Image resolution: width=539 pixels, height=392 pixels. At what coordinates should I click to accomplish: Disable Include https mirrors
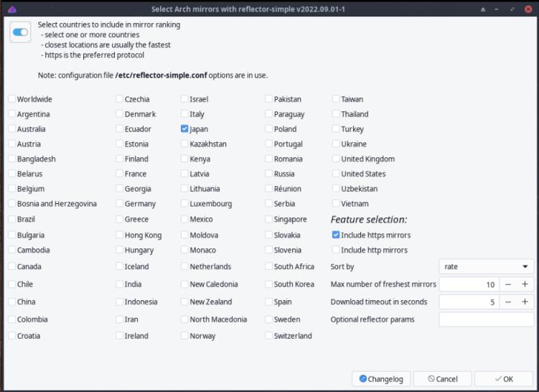[x=336, y=235]
